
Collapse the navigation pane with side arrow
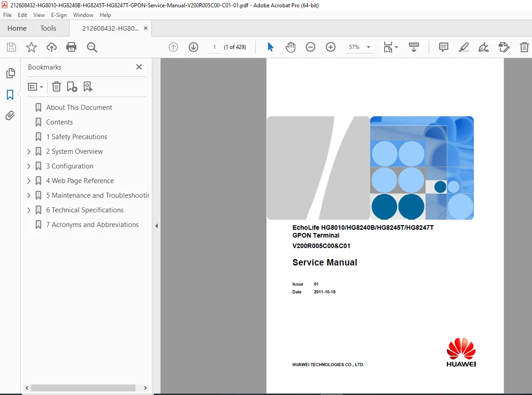click(x=156, y=226)
